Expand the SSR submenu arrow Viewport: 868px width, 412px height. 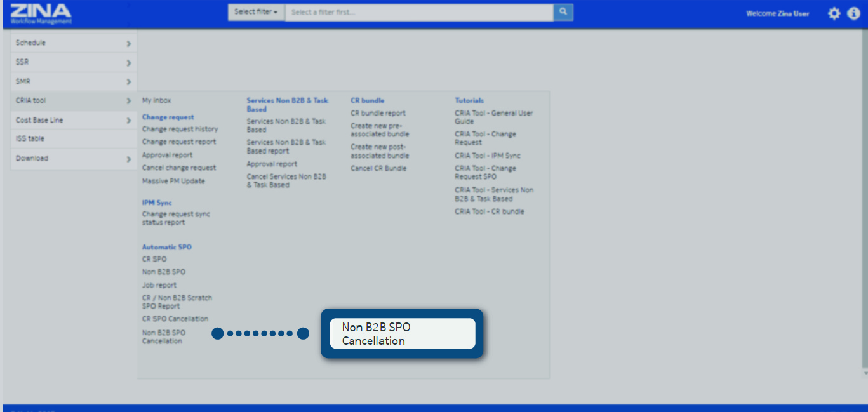click(x=128, y=63)
